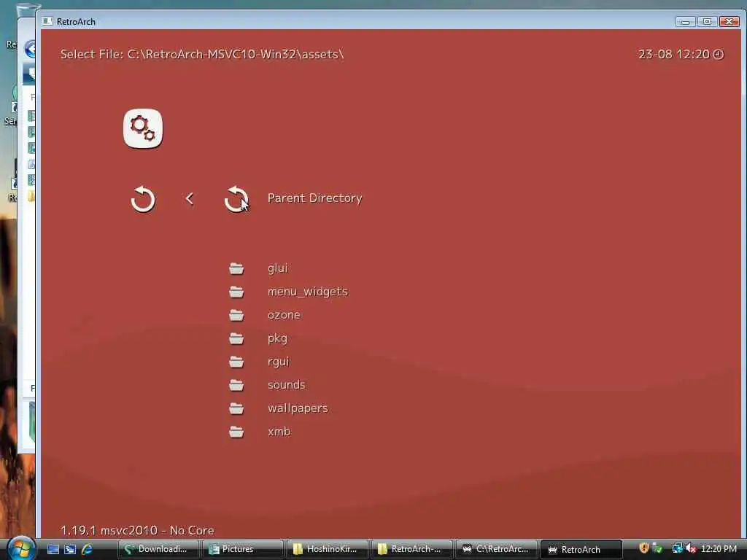
Task: Select the glui directory name
Action: click(x=278, y=268)
